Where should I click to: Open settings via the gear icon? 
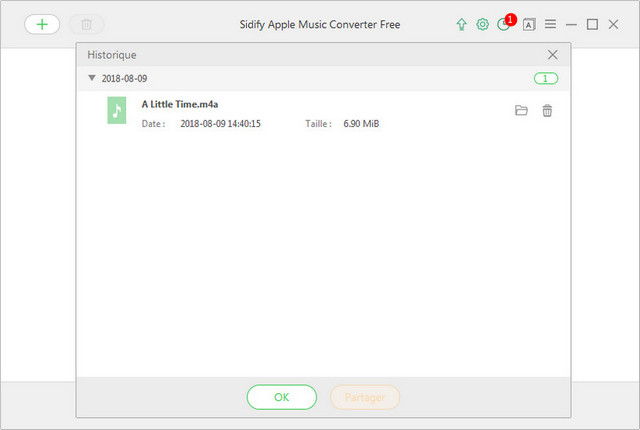pyautogui.click(x=483, y=24)
